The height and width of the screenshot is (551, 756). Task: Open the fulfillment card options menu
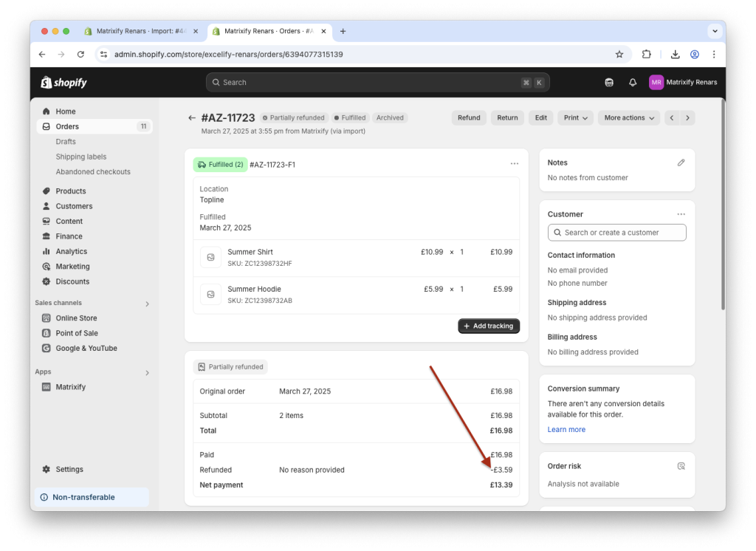click(515, 164)
